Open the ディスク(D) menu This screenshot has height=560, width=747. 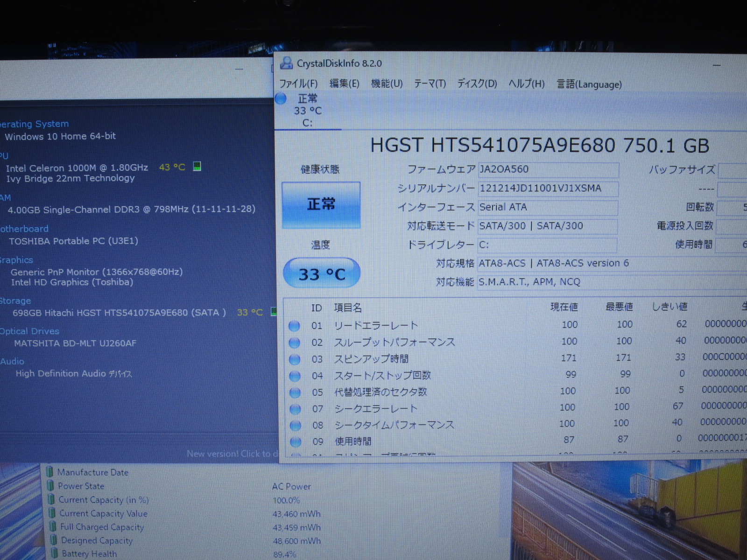coord(477,84)
